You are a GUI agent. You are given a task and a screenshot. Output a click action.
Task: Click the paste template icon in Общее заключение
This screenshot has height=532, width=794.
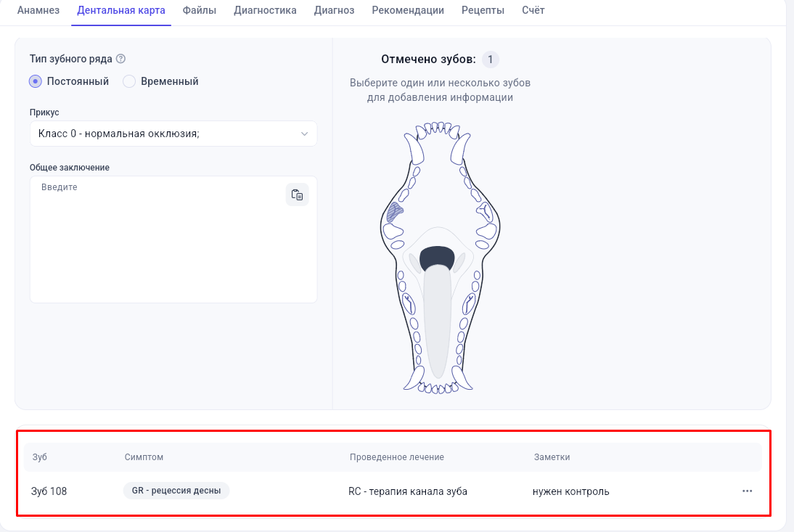298,195
